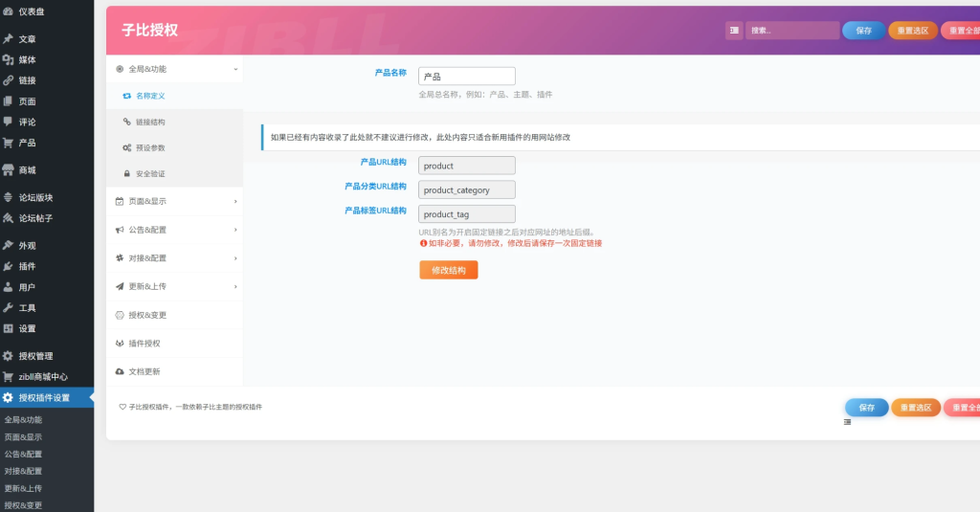The image size is (980, 512).
Task: Open 授权&变更 in the WordPress submenu
Action: [23, 505]
